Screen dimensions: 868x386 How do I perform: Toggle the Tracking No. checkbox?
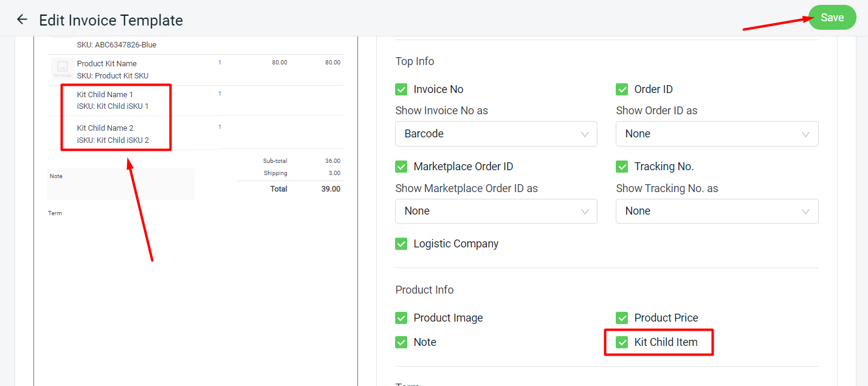(x=622, y=167)
